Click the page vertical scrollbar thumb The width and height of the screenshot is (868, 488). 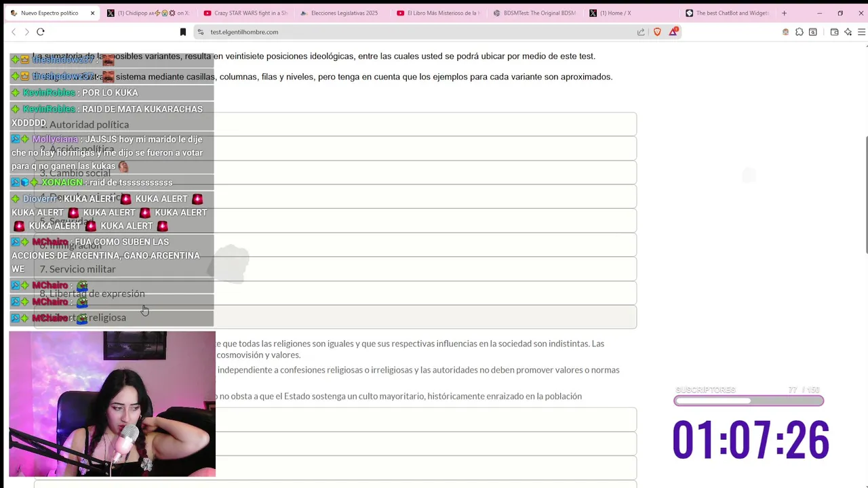pos(865,195)
